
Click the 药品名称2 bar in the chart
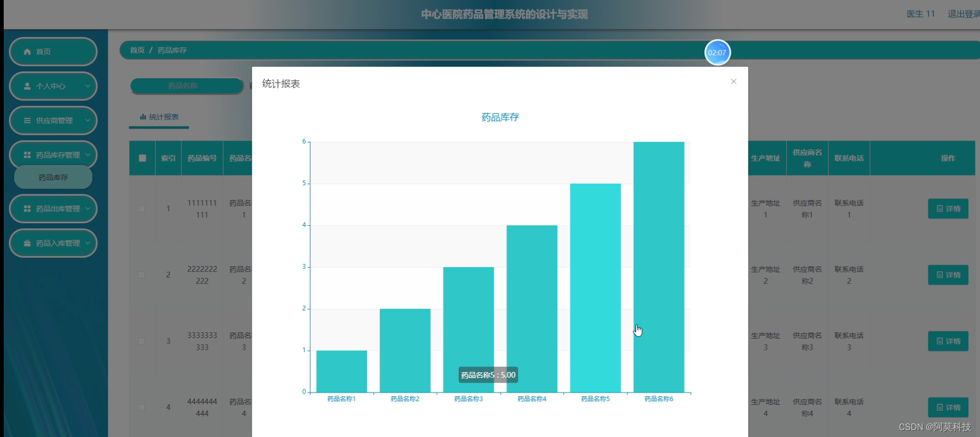click(x=405, y=350)
